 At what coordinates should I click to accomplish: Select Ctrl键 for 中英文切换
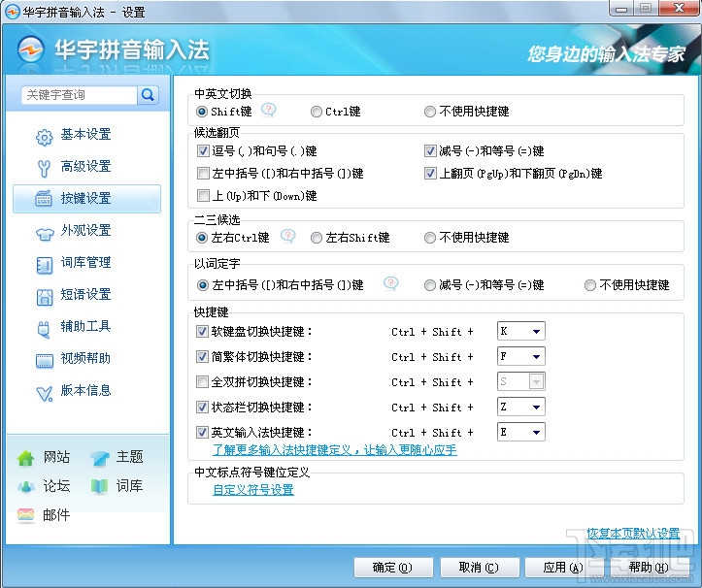point(335,112)
